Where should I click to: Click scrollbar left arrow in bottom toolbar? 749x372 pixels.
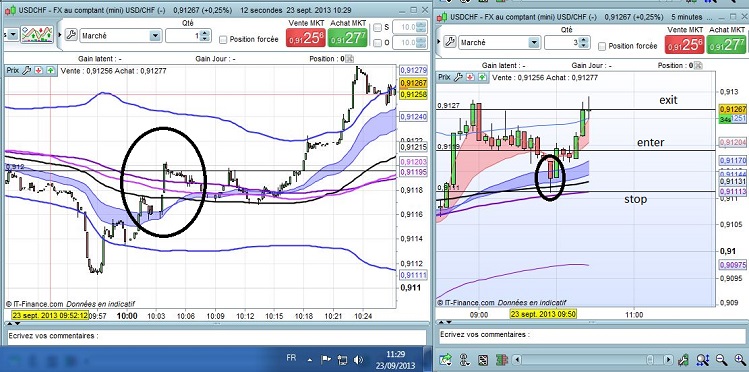(x=516, y=360)
